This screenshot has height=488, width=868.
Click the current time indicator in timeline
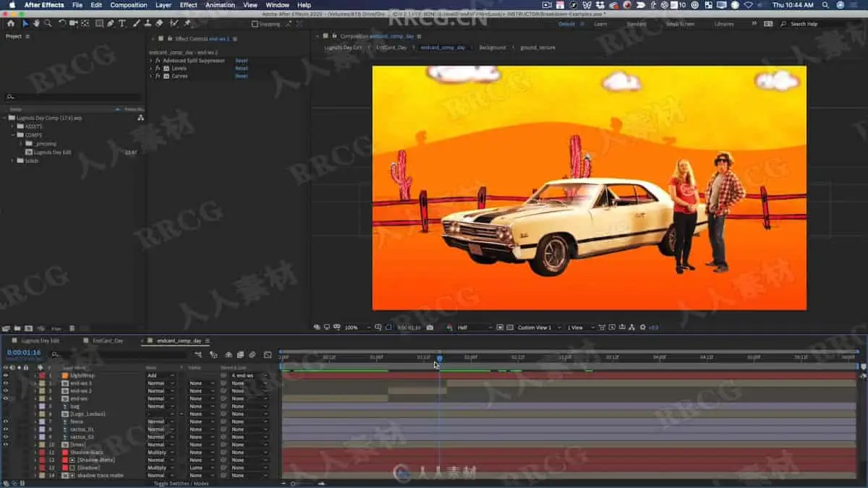tap(439, 358)
